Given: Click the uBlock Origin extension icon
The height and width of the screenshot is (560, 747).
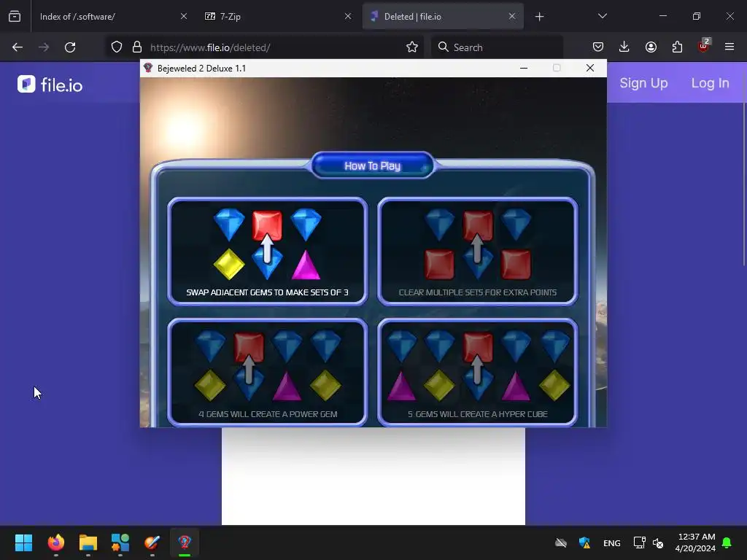Looking at the screenshot, I should (x=704, y=46).
